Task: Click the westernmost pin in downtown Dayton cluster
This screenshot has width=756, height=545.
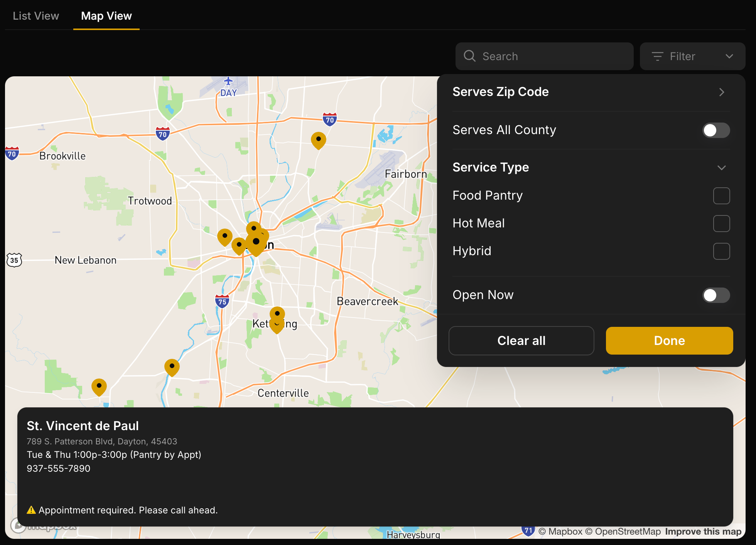Action: [x=224, y=236]
